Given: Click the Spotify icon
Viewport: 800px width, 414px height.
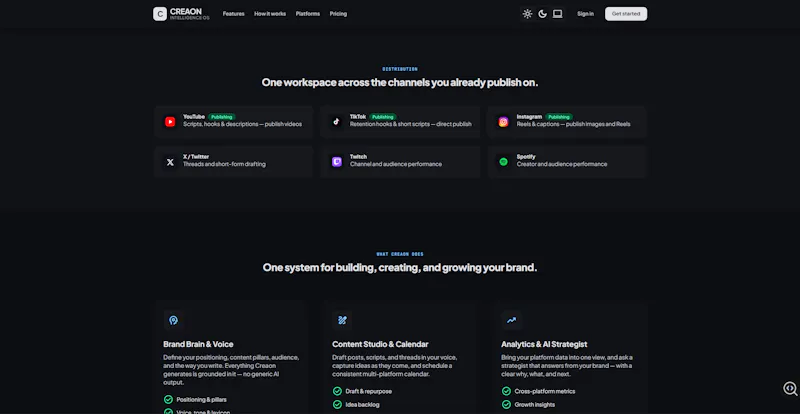Looking at the screenshot, I should pos(504,162).
